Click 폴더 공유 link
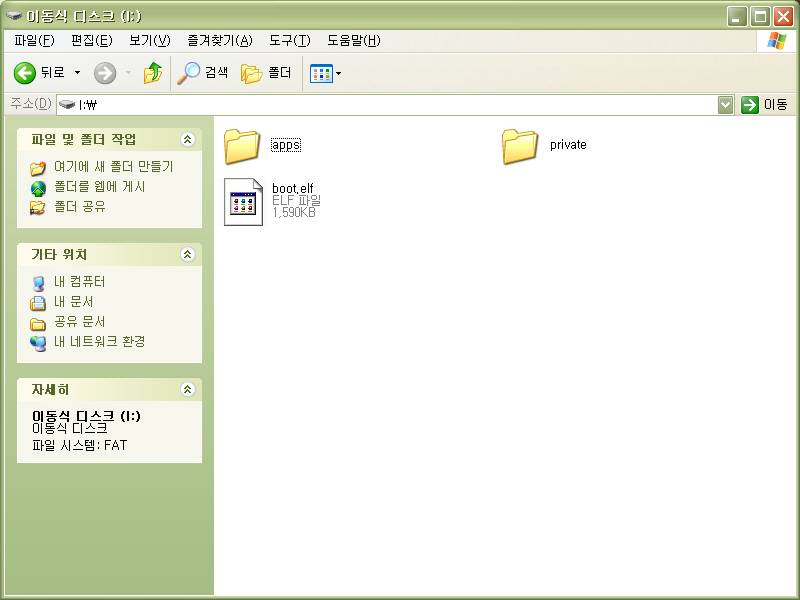This screenshot has width=800, height=600. point(80,207)
